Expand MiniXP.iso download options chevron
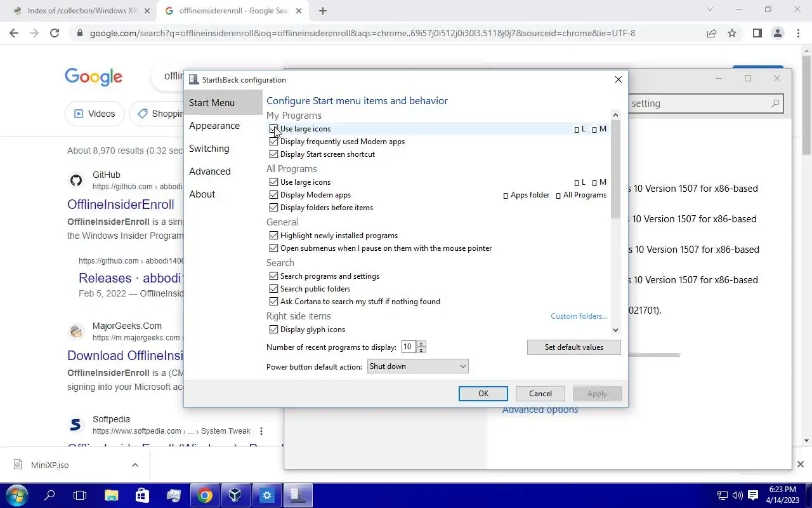 tap(135, 465)
